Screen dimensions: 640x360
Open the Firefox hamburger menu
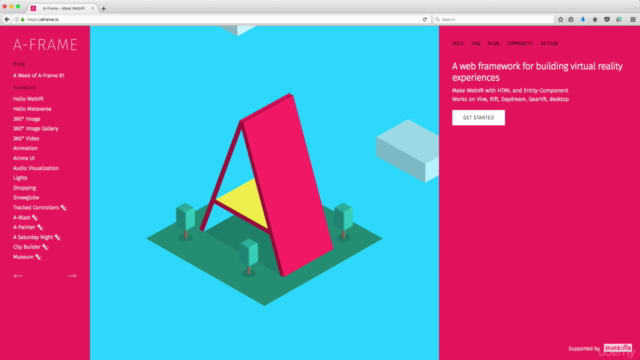pyautogui.click(x=633, y=19)
